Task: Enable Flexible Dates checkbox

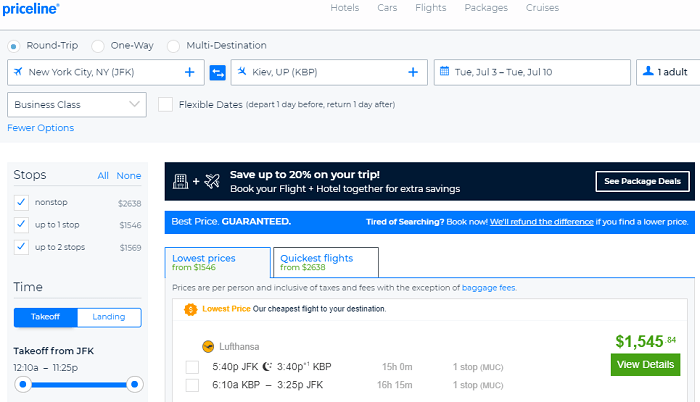Action: pyautogui.click(x=166, y=105)
